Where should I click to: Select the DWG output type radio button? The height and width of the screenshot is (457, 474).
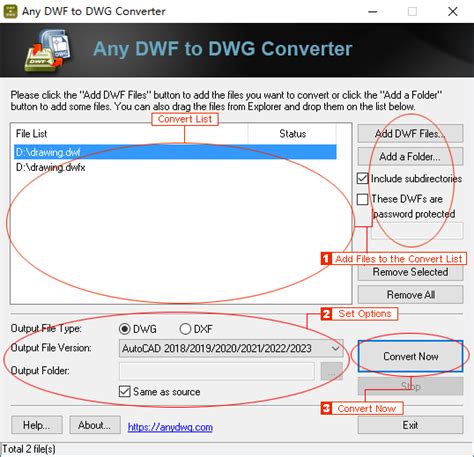click(124, 329)
